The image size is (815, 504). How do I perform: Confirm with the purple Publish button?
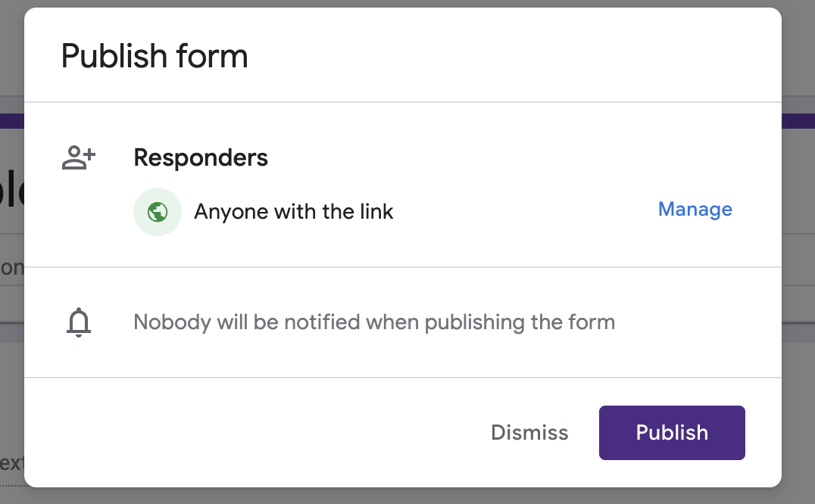[x=672, y=433]
